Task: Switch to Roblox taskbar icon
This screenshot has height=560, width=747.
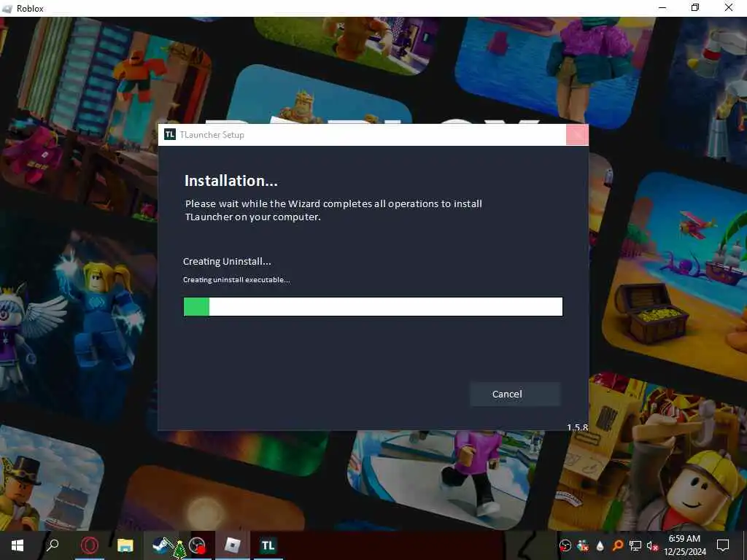Action: click(x=232, y=545)
